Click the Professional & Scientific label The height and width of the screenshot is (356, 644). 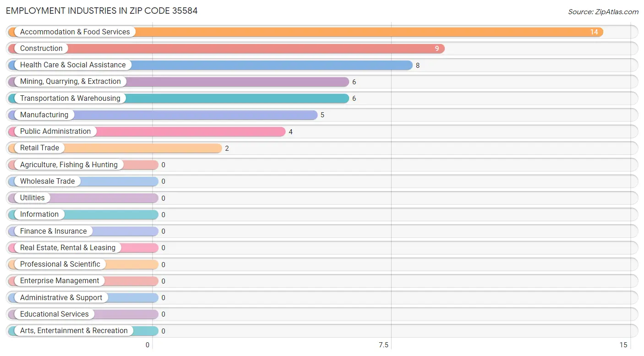coord(60,264)
